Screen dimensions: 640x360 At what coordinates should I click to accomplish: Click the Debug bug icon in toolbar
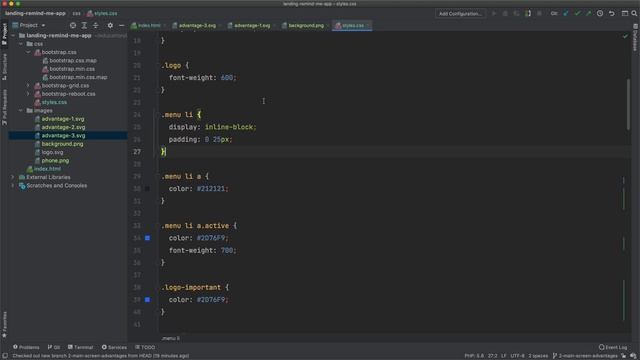pyautogui.click(x=505, y=13)
